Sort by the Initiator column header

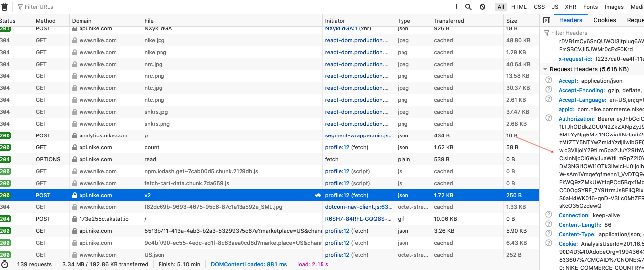359,21
